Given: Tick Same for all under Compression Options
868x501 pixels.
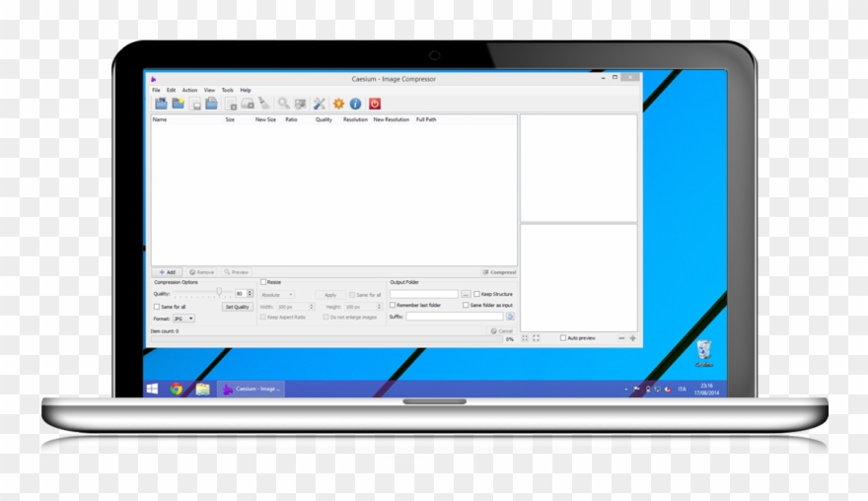Looking at the screenshot, I should pos(156,307).
